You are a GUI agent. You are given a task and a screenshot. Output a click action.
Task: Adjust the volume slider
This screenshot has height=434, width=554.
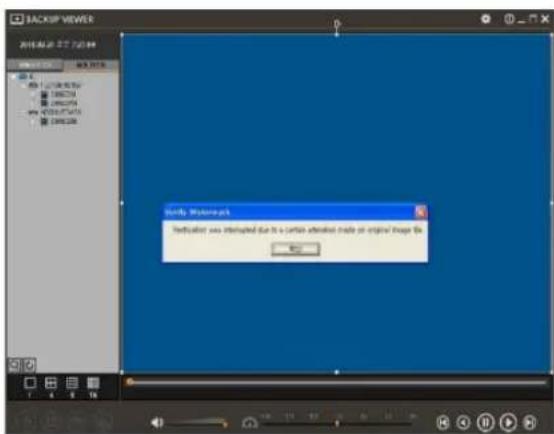[197, 422]
